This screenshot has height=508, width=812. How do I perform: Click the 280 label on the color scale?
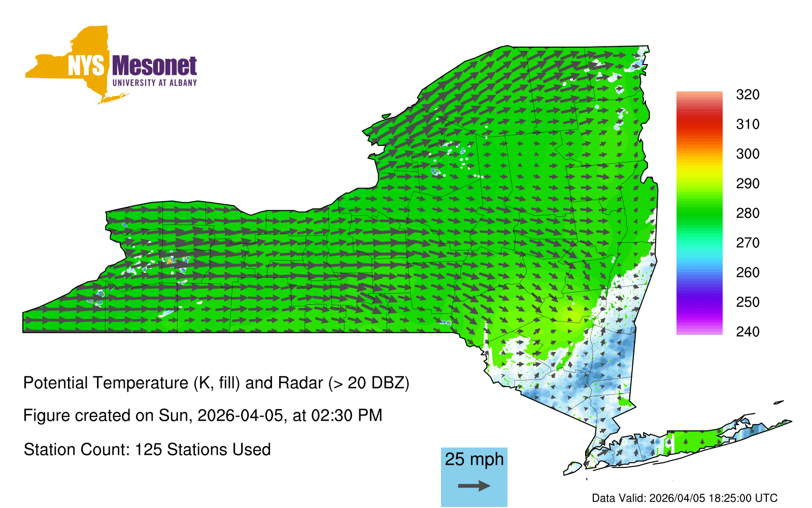748,213
